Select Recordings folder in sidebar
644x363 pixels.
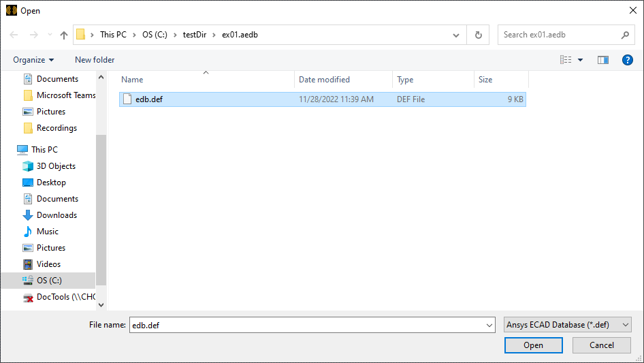point(57,128)
